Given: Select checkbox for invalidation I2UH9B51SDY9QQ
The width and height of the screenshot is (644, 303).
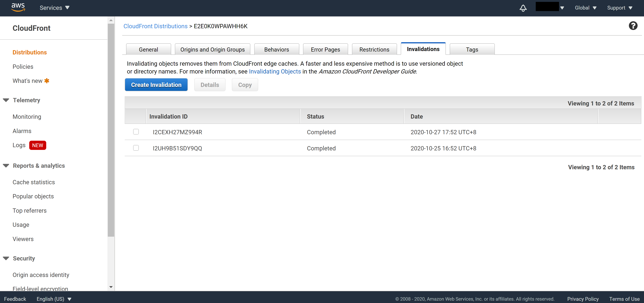Looking at the screenshot, I should coord(136,148).
